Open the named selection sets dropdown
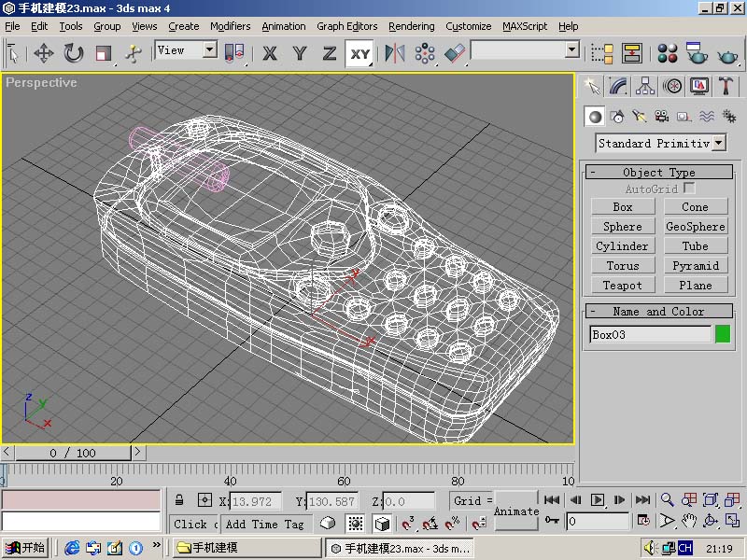747x560 pixels. [x=572, y=49]
